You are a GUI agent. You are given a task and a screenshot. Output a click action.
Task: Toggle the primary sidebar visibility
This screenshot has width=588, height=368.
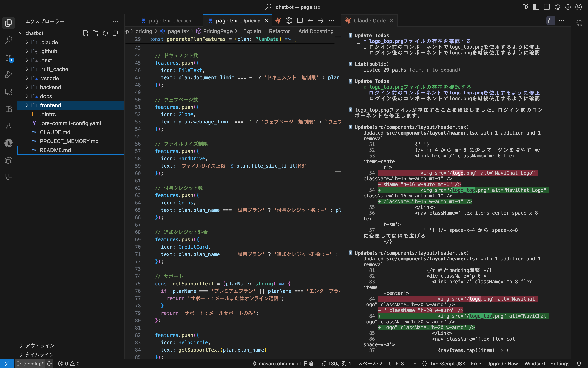pos(536,7)
